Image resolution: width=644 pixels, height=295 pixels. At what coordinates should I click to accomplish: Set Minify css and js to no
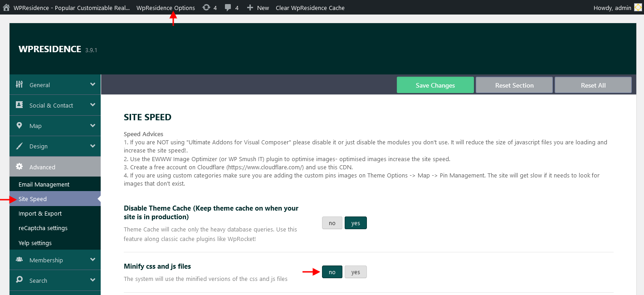click(332, 272)
